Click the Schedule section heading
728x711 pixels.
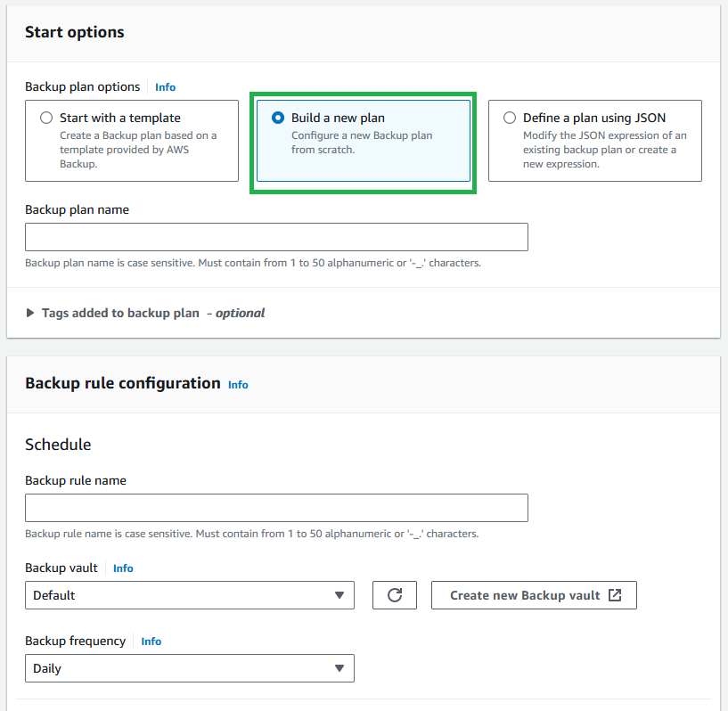tap(57, 444)
